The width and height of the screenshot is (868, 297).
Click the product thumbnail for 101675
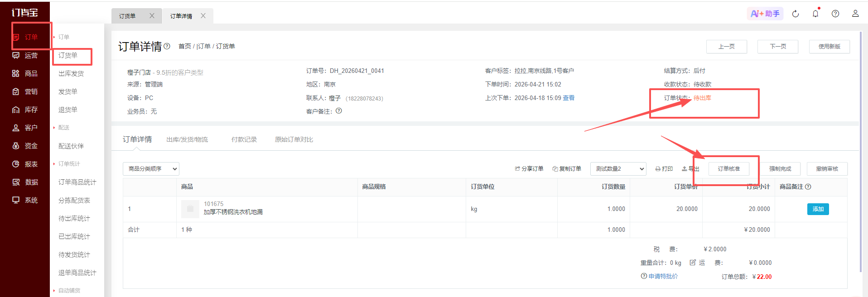[x=190, y=209]
